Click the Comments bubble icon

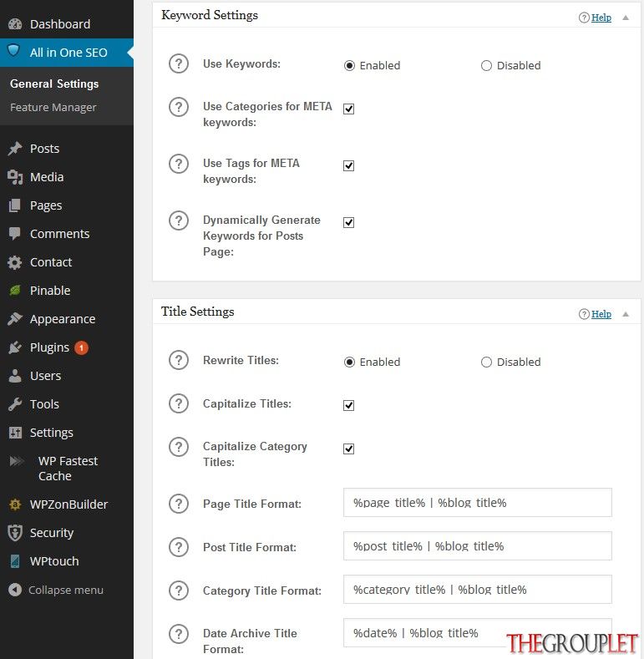[15, 234]
